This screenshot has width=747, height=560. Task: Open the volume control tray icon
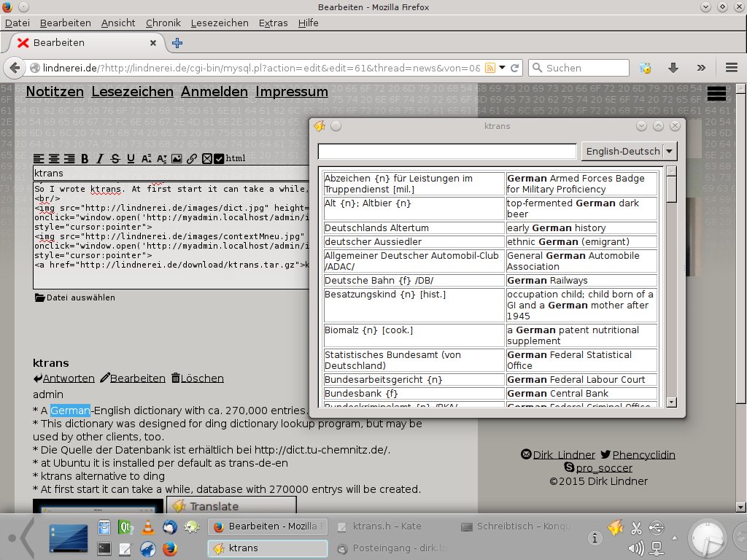pos(636,548)
